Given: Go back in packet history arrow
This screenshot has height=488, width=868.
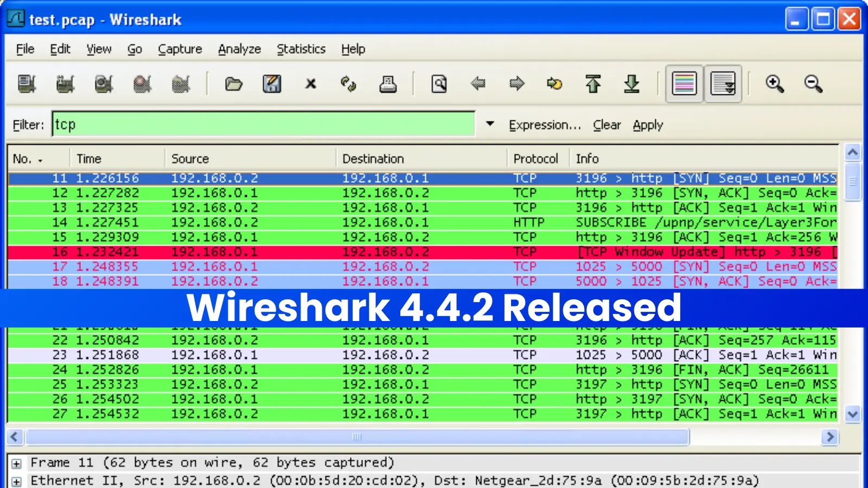Looking at the screenshot, I should pos(478,84).
